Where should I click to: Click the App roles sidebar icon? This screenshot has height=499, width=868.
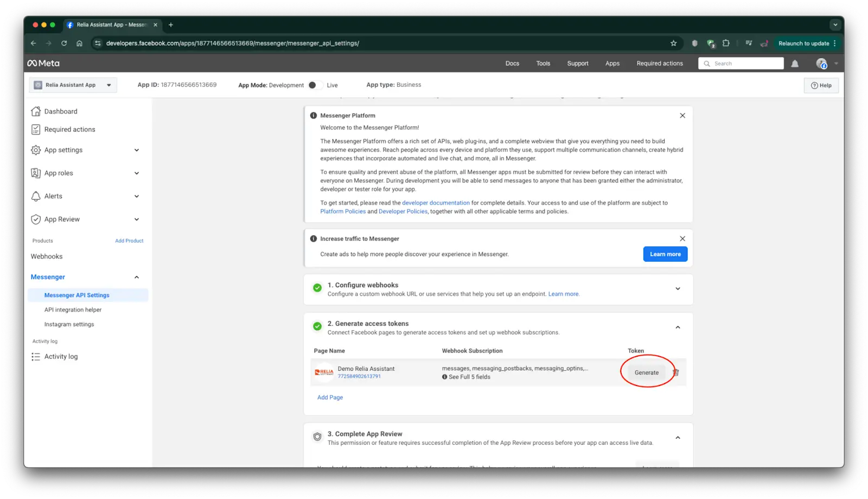coord(35,173)
